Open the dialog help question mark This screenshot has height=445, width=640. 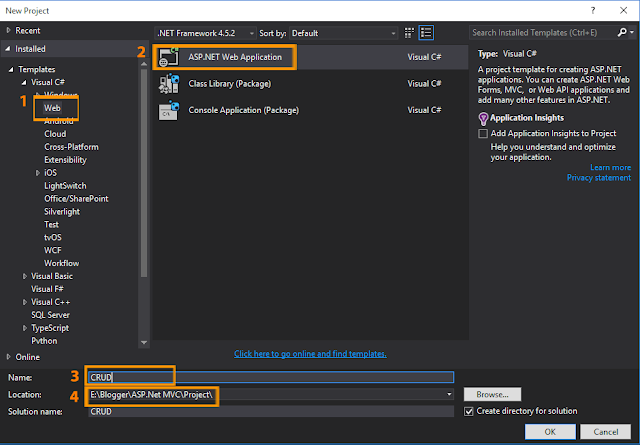pos(593,11)
